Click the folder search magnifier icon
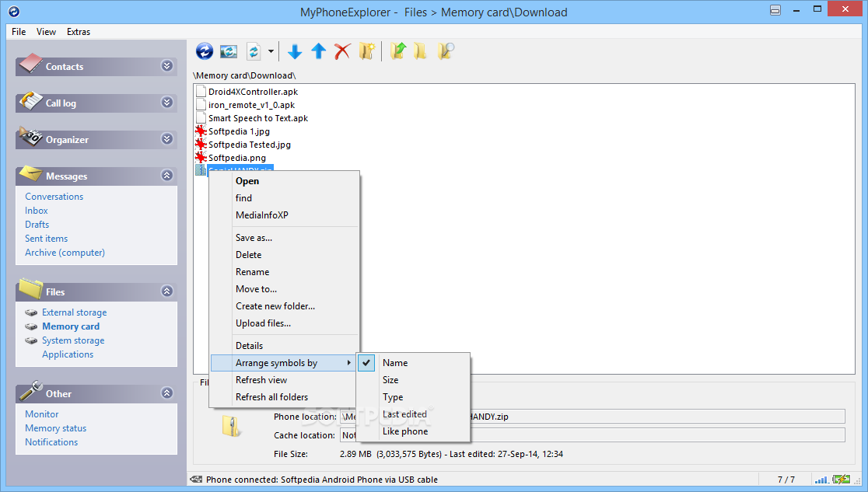The width and height of the screenshot is (868, 492). pyautogui.click(x=446, y=51)
